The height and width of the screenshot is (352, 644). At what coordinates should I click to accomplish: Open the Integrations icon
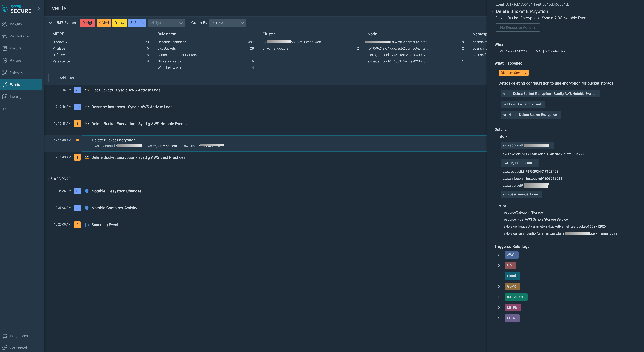5,336
